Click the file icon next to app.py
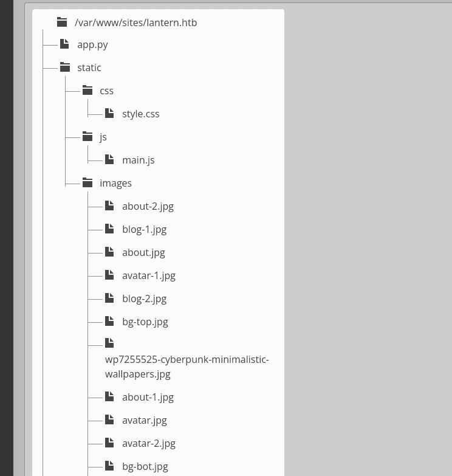The width and height of the screenshot is (452, 476). pyautogui.click(x=64, y=44)
